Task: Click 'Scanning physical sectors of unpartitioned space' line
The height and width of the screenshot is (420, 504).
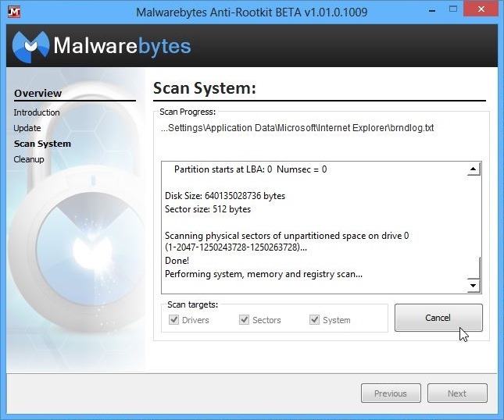Action: coord(287,241)
